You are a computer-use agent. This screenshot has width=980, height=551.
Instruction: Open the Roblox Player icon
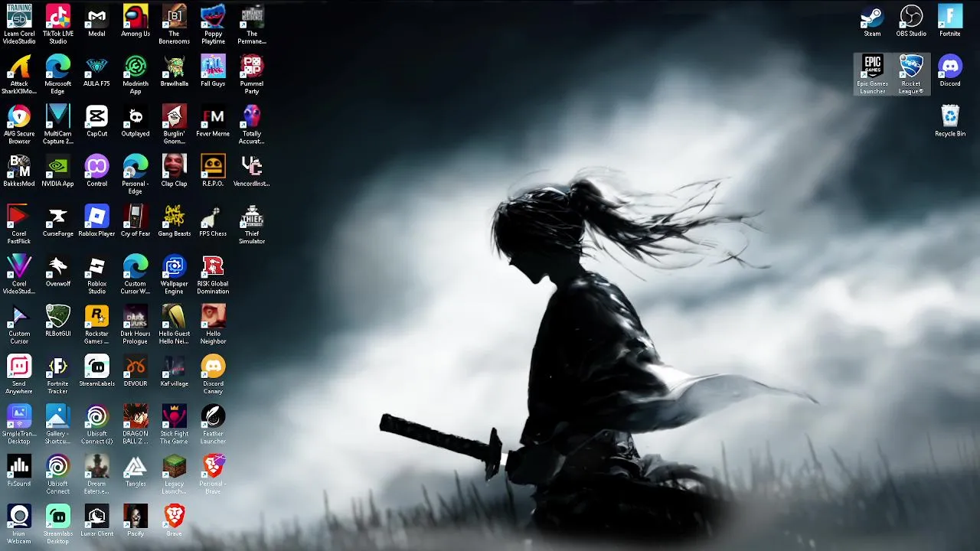(x=96, y=217)
